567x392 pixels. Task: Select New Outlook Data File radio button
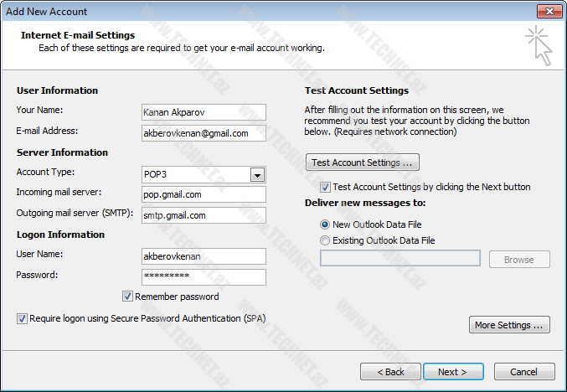coord(325,224)
